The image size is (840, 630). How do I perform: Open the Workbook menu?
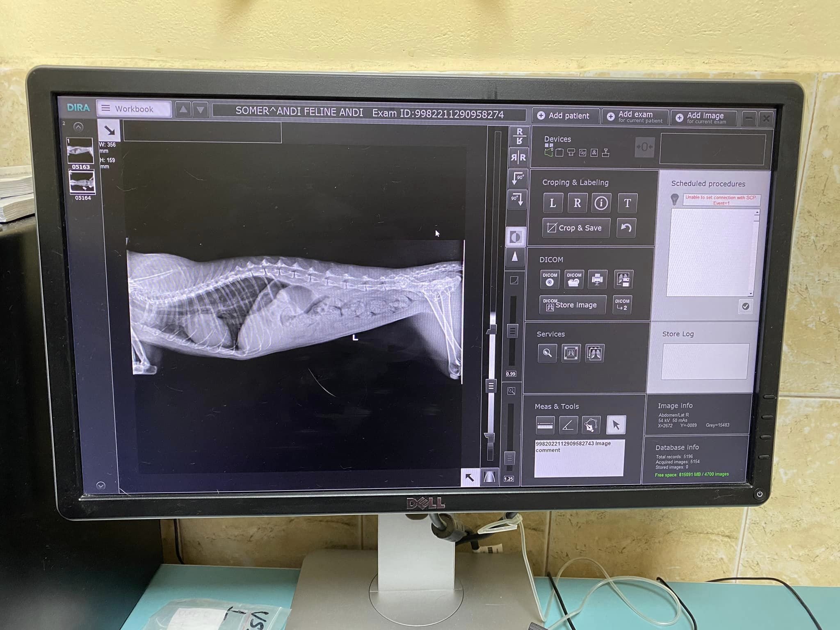point(134,109)
